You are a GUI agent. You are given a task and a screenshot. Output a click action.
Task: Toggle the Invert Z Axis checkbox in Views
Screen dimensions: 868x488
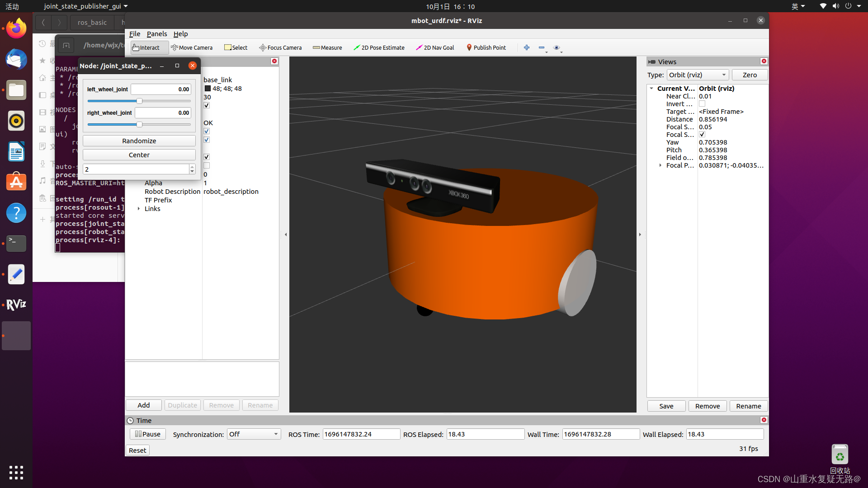coord(702,104)
